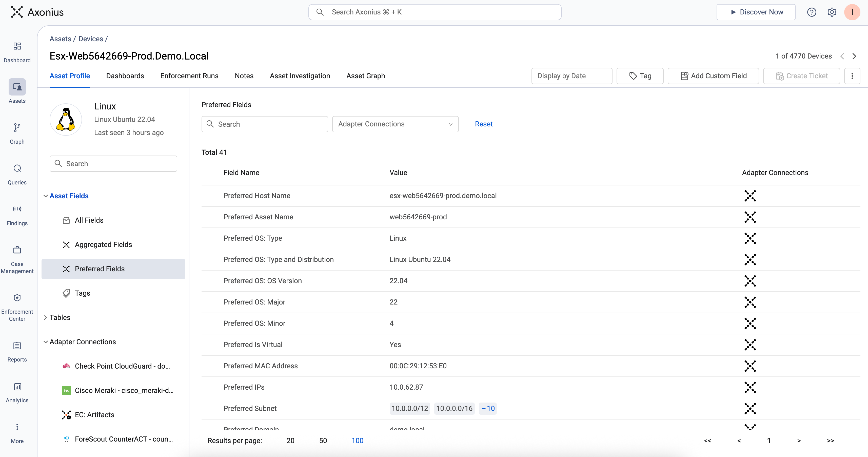Go to the next device arrow
The width and height of the screenshot is (868, 457).
[x=854, y=56]
